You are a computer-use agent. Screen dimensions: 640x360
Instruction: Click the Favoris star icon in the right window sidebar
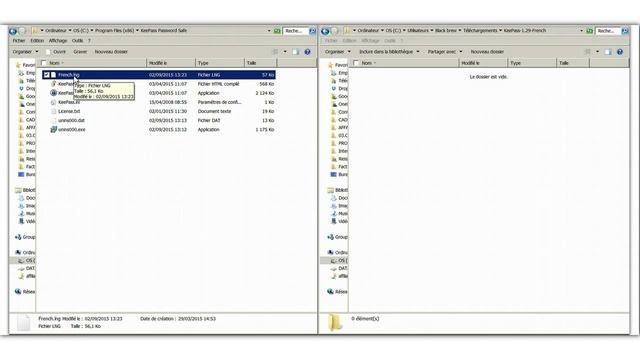[331, 65]
